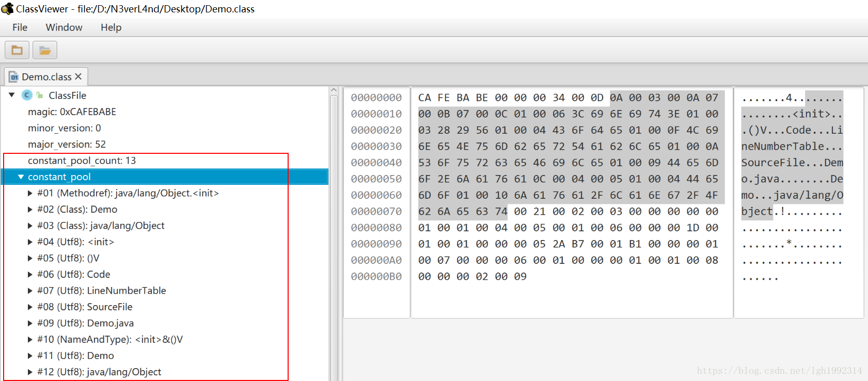Expand constant #04 Utf8 <init>
The height and width of the screenshot is (381, 868).
point(30,242)
